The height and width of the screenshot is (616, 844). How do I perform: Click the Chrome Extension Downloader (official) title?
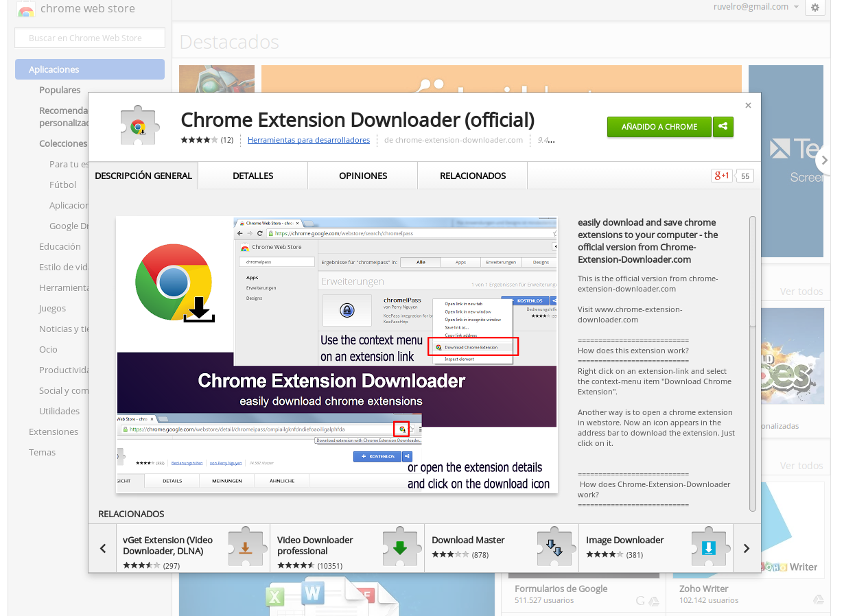click(x=357, y=119)
